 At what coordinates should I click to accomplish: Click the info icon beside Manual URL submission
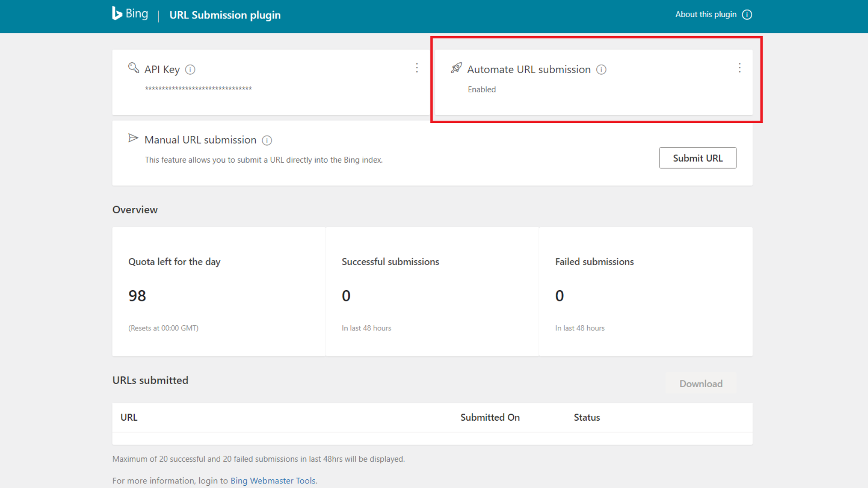(x=267, y=141)
